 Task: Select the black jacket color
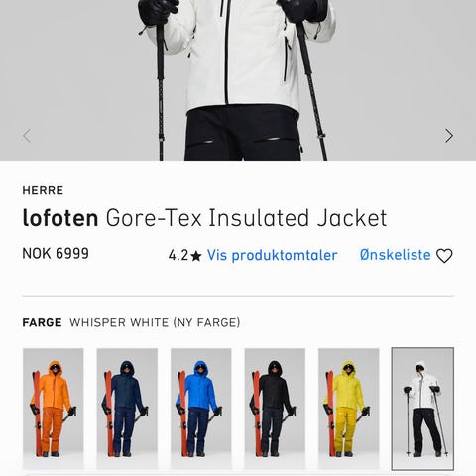point(275,409)
